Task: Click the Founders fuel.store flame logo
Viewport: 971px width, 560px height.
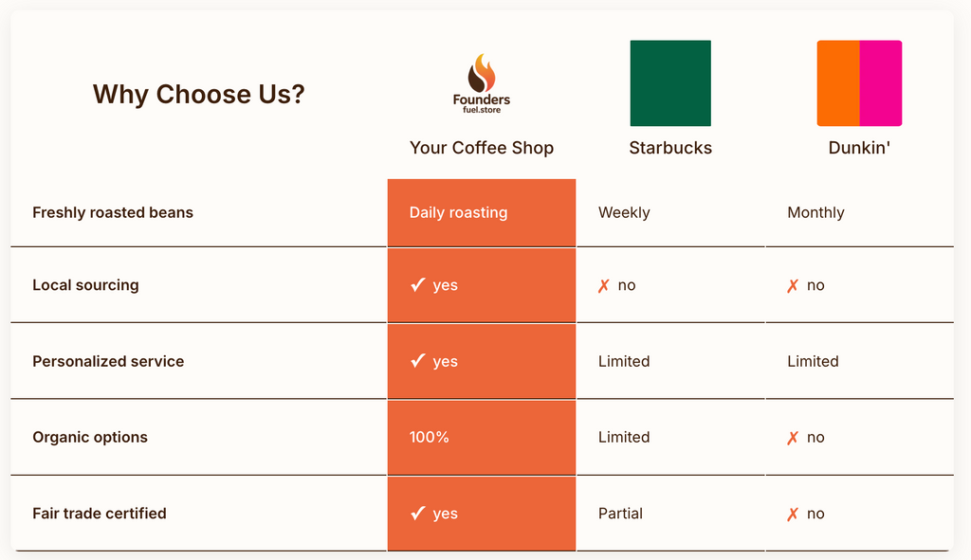Action: point(482,83)
